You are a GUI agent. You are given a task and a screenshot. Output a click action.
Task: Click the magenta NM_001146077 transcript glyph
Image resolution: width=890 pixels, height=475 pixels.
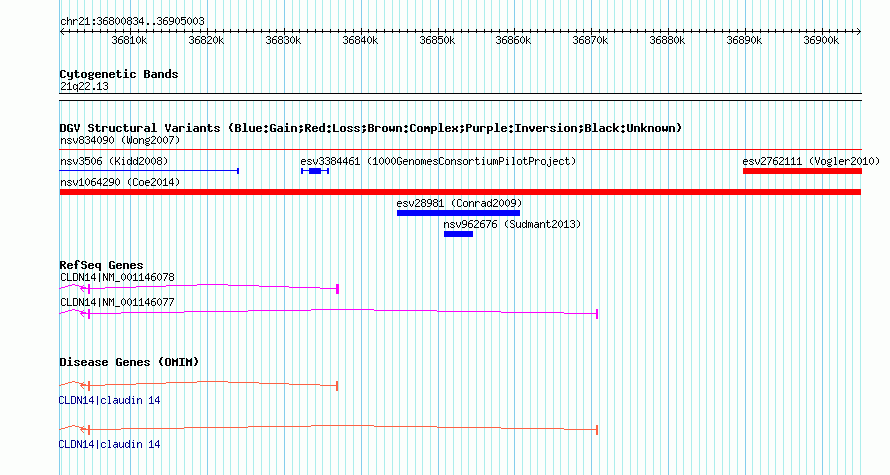click(x=329, y=313)
